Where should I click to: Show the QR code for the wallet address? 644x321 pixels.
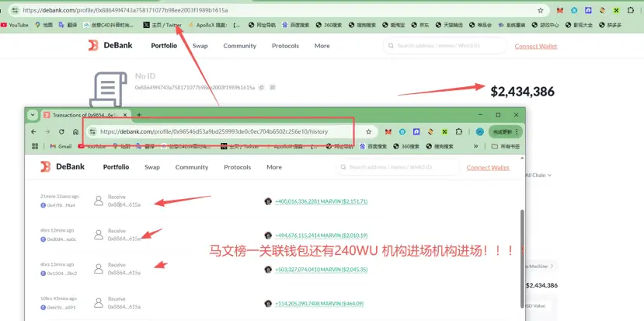(273, 88)
